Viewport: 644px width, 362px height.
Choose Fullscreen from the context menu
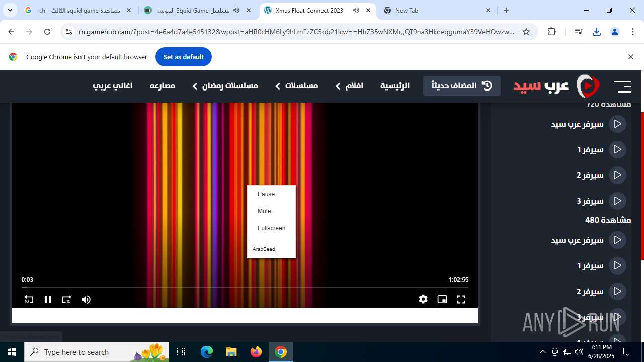point(272,228)
